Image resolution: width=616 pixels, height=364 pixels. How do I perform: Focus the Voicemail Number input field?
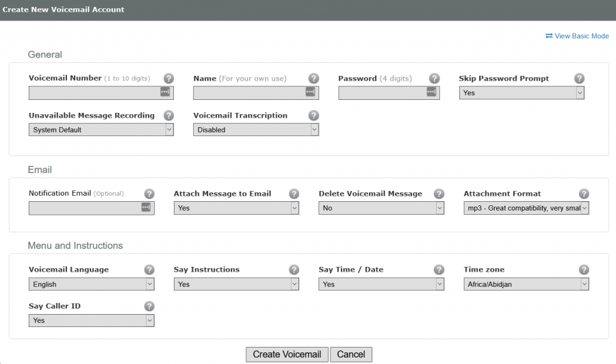(x=101, y=93)
